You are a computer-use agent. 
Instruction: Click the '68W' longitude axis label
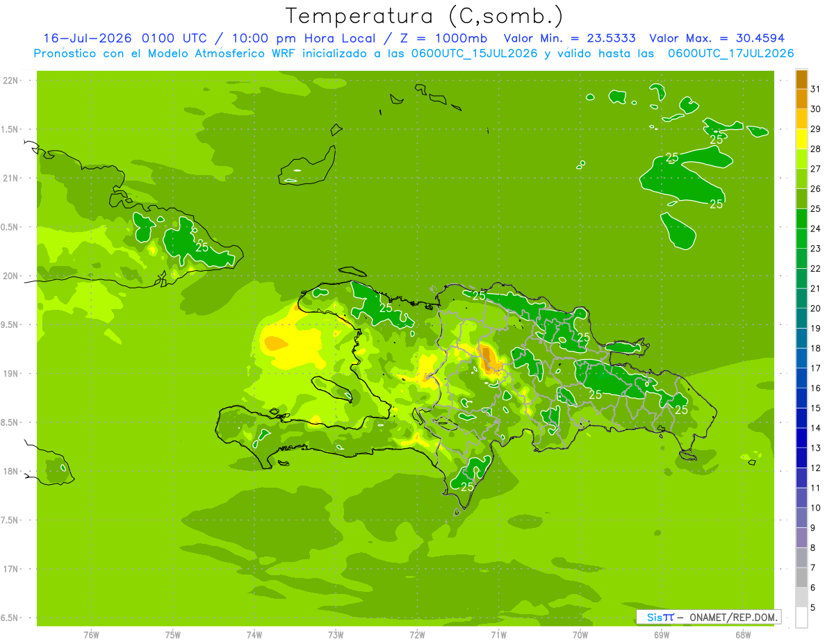[743, 635]
